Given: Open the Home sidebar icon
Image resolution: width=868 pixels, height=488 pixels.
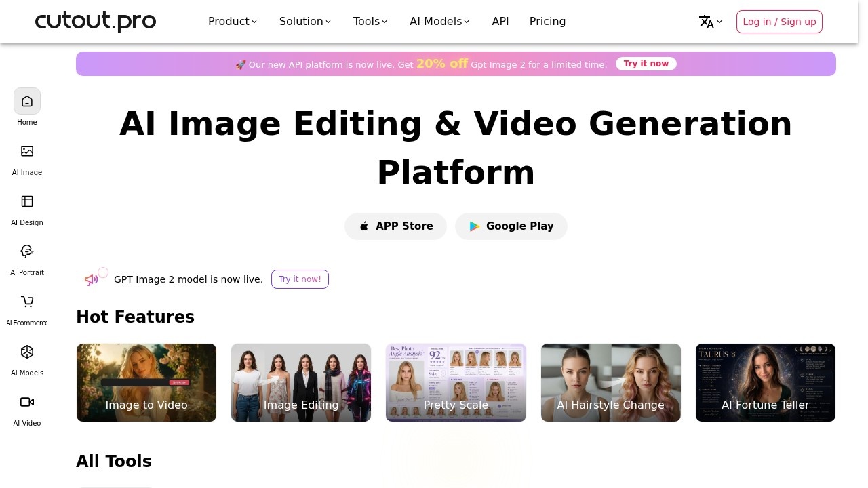Looking at the screenshot, I should click(27, 101).
